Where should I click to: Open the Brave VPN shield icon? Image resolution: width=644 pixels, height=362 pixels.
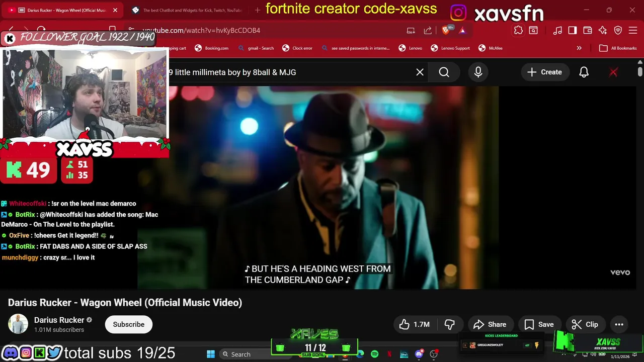coord(618,31)
